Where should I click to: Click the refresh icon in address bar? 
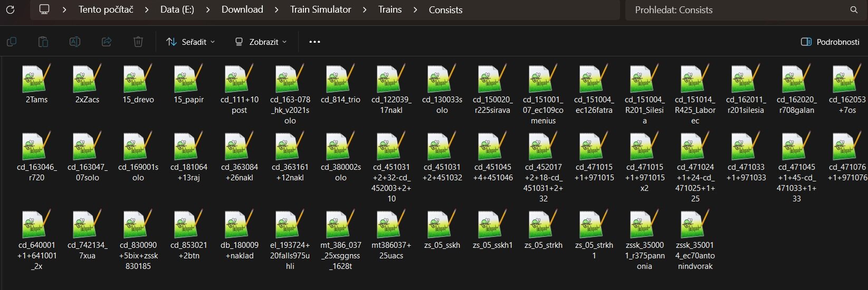click(x=10, y=9)
